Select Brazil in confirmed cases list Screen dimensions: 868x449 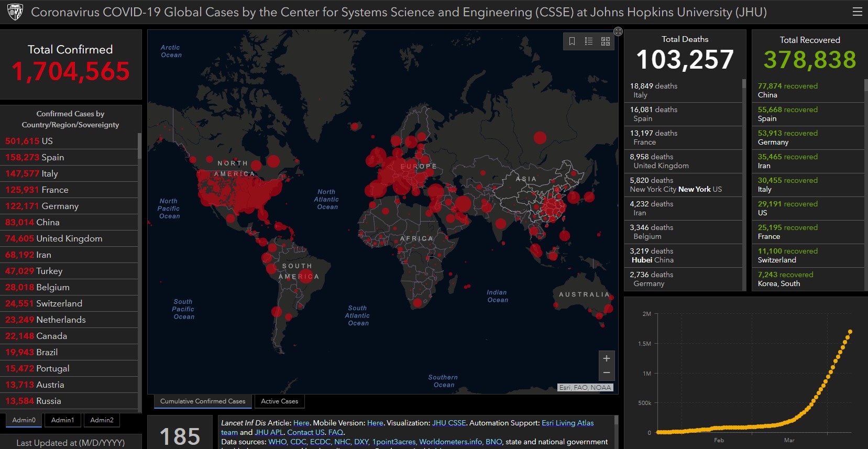click(69, 352)
